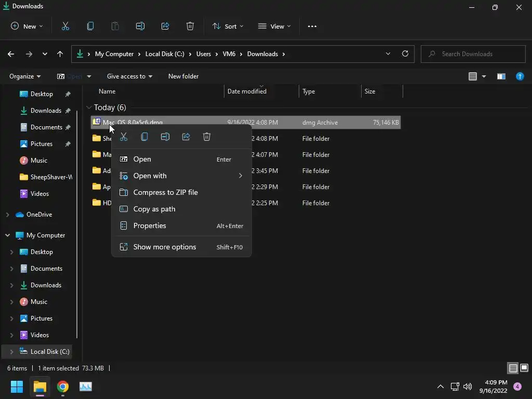Select pinned Pictures in Quick access
This screenshot has width=532, height=399.
coord(42,144)
